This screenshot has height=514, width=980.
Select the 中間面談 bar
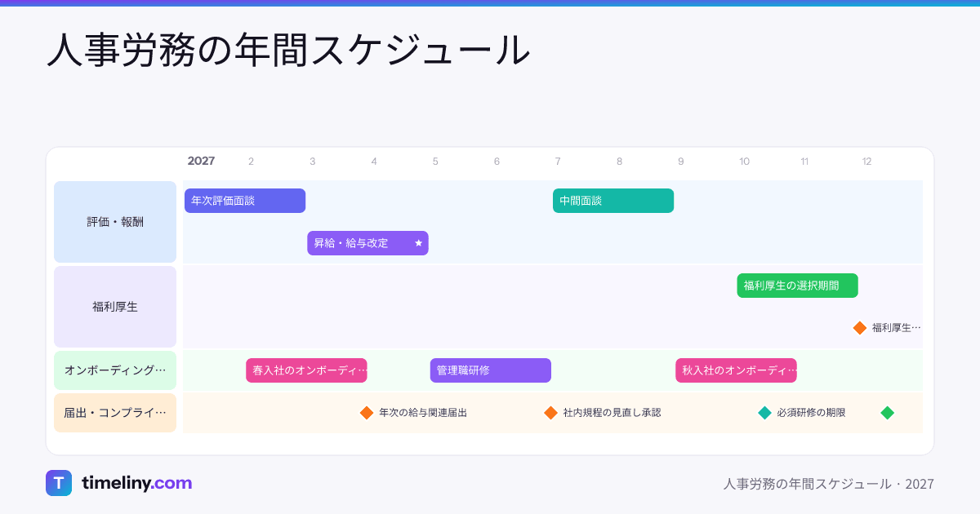pos(613,201)
